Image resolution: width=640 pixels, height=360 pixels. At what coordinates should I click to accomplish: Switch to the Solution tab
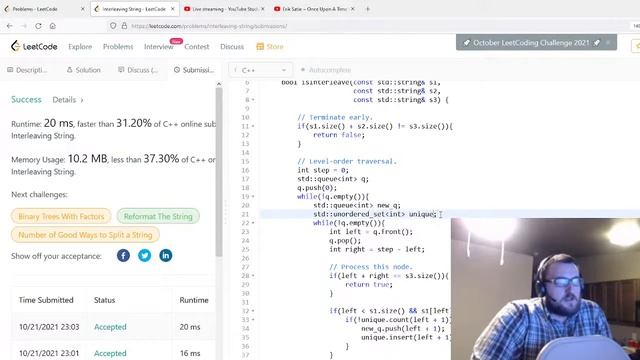[x=84, y=70]
